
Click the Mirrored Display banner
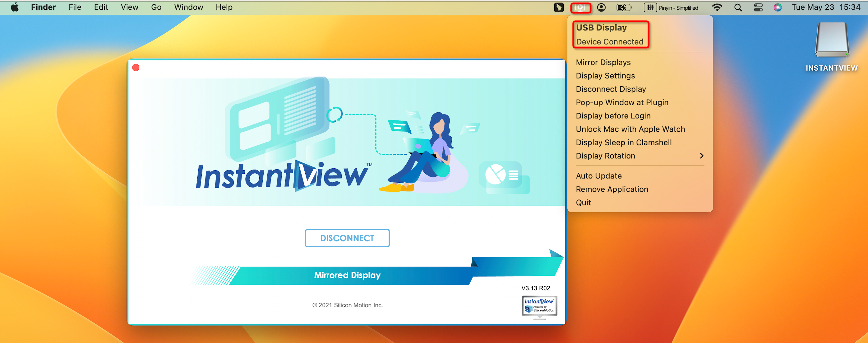347,275
